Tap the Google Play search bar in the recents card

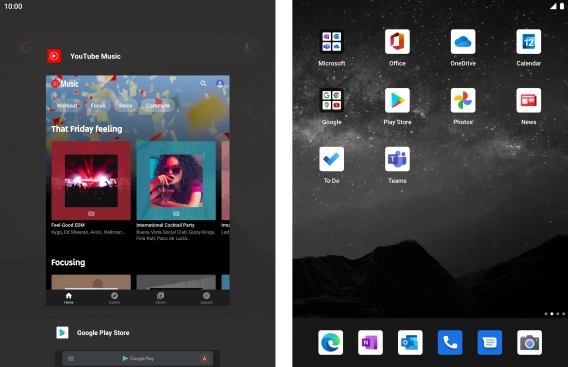tap(138, 359)
